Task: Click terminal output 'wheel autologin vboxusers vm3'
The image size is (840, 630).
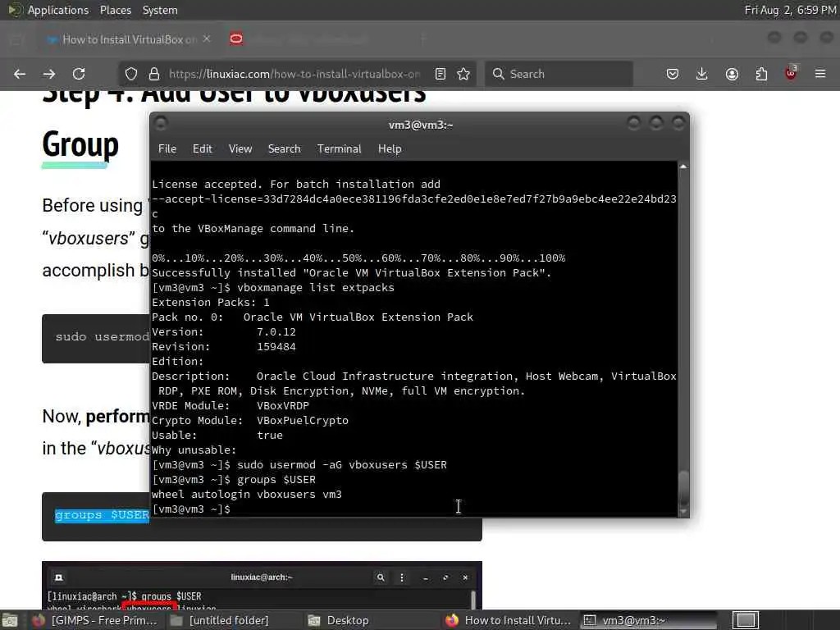Action: click(x=247, y=495)
